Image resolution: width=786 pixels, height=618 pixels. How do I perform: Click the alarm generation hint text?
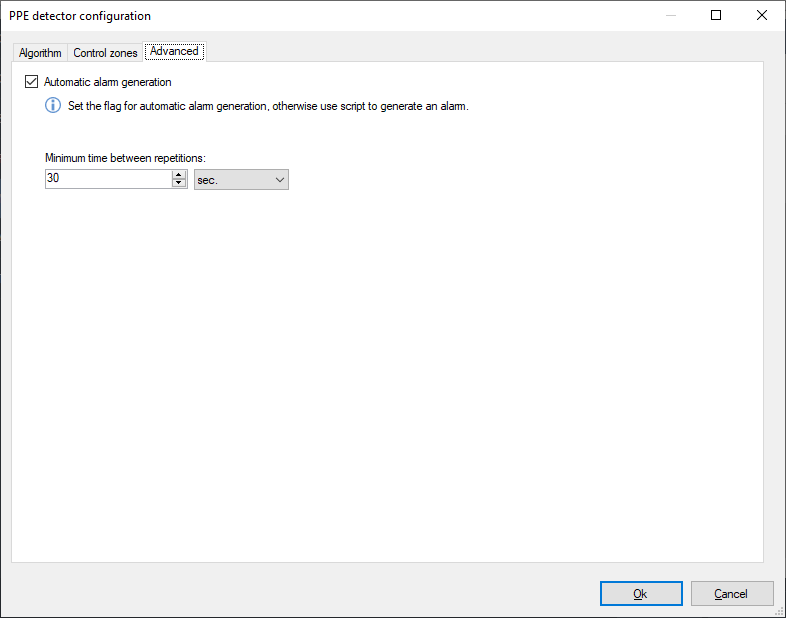pyautogui.click(x=268, y=106)
